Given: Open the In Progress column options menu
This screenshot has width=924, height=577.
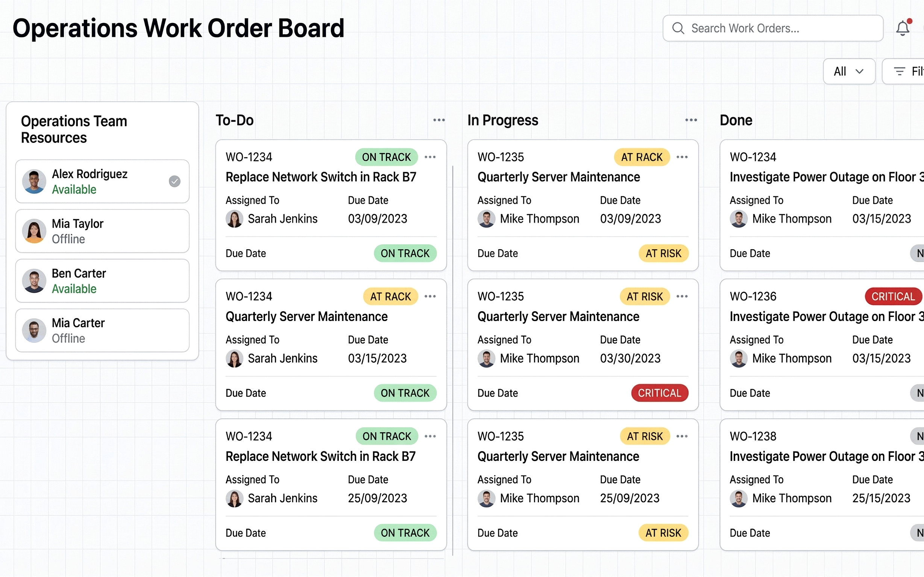Looking at the screenshot, I should click(690, 120).
